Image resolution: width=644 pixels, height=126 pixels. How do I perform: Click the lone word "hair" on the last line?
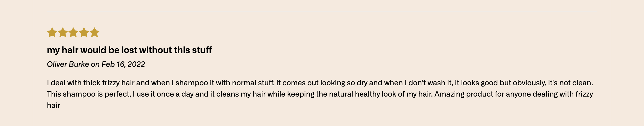53,105
